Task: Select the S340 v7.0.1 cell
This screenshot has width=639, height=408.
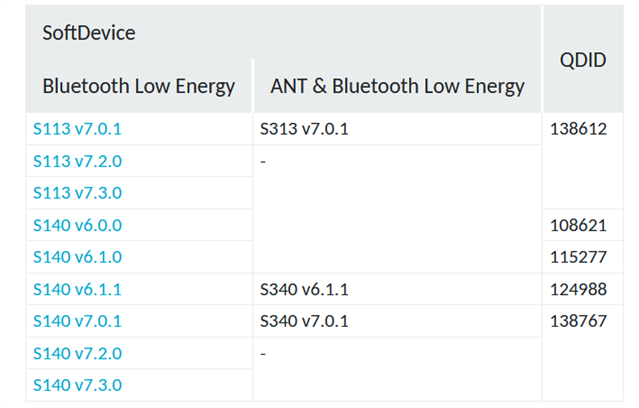Action: tap(304, 321)
